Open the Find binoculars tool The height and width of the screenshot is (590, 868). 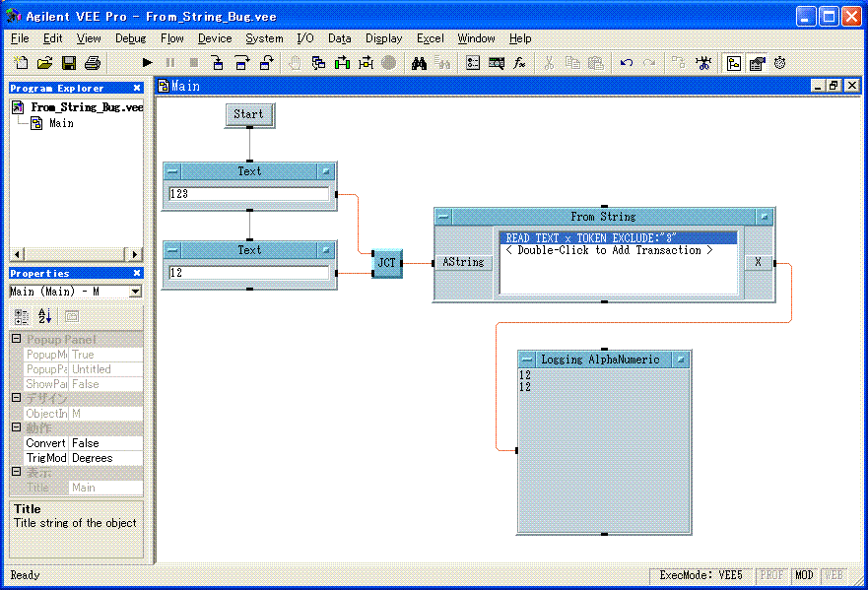point(419,63)
